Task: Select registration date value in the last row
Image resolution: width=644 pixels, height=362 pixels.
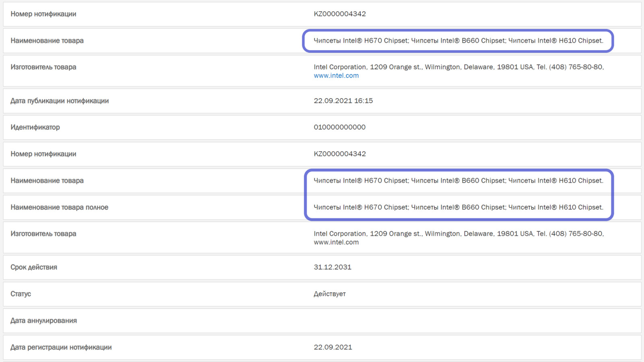Action: (333, 348)
